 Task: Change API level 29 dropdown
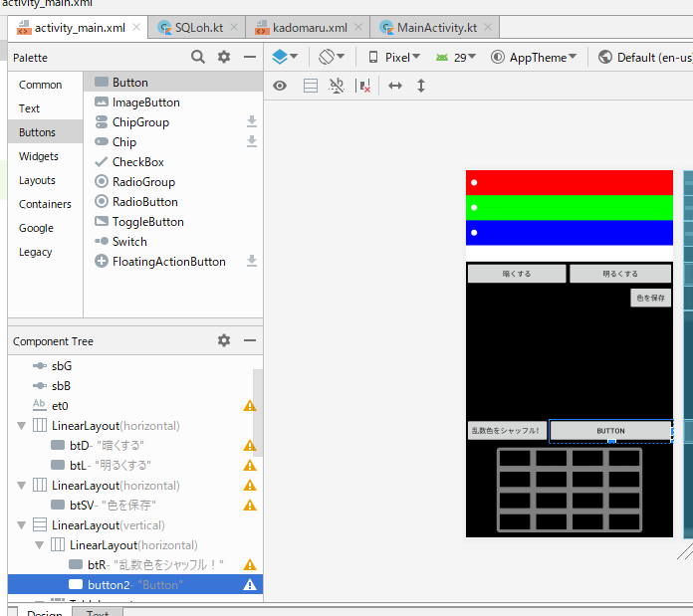(x=456, y=58)
